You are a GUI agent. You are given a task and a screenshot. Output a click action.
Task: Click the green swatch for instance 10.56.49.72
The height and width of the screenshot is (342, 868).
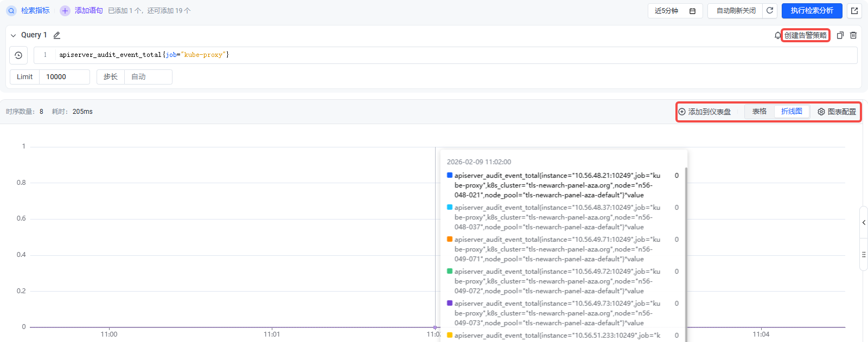tap(450, 271)
